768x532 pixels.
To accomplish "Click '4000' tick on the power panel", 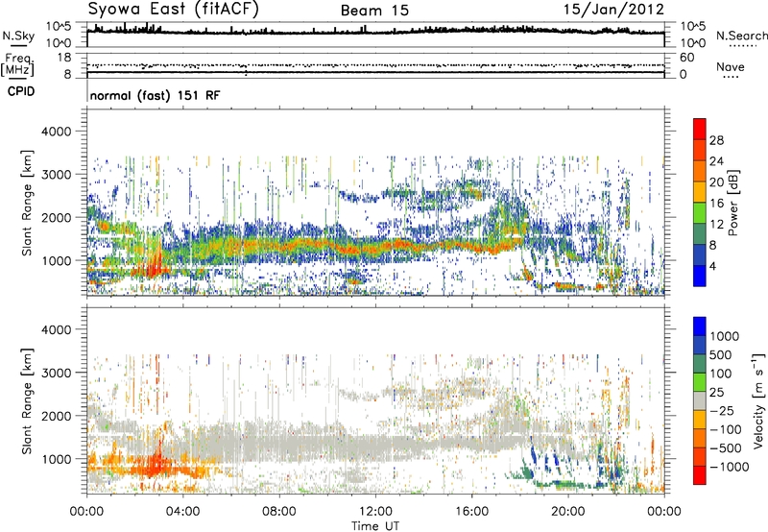I will click(56, 132).
